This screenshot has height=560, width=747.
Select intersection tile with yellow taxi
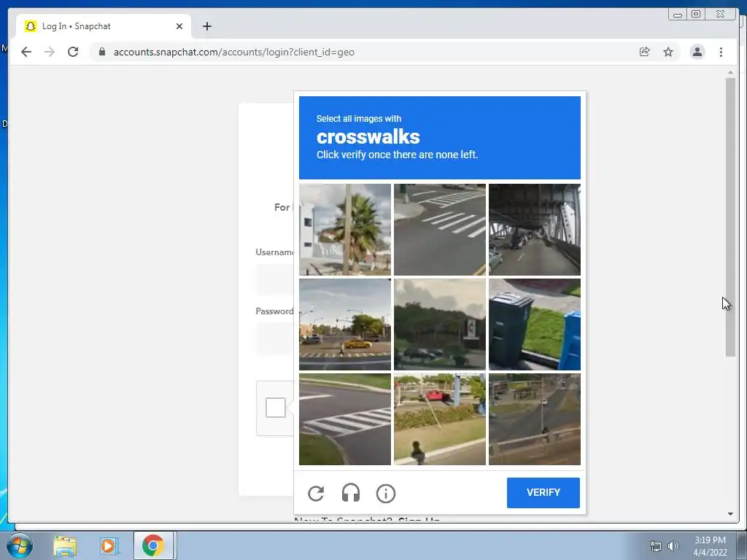click(x=345, y=324)
